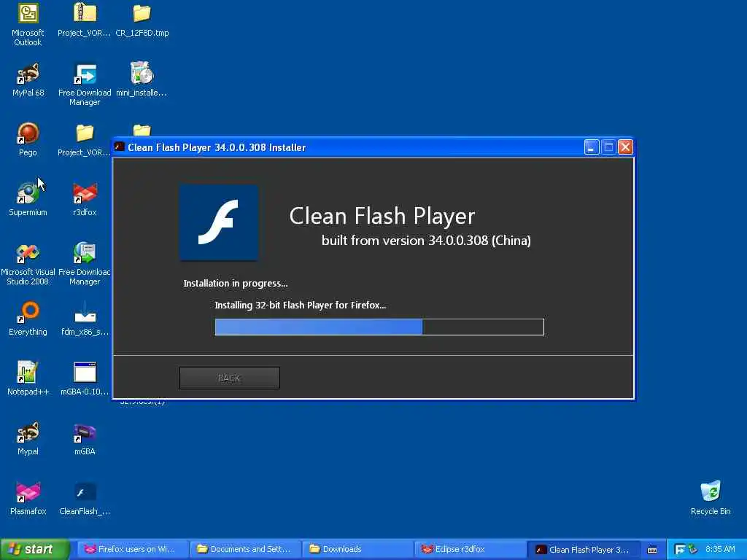The width and height of the screenshot is (747, 560).
Task: Click the 'Clean Flash Player' heading
Action: click(x=382, y=216)
